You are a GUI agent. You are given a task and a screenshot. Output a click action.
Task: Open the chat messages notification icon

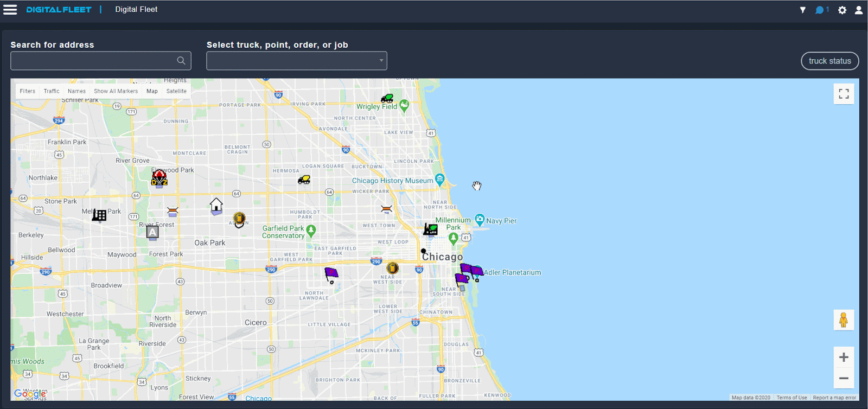[820, 10]
